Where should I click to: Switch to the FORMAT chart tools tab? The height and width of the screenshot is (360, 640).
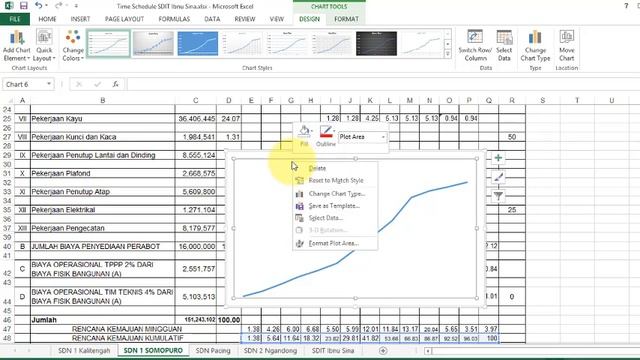(346, 19)
